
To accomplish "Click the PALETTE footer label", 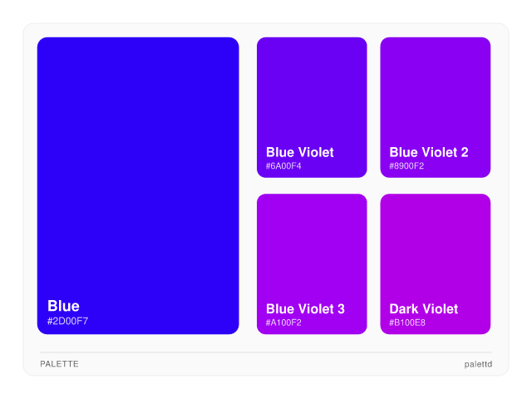I will (x=59, y=364).
